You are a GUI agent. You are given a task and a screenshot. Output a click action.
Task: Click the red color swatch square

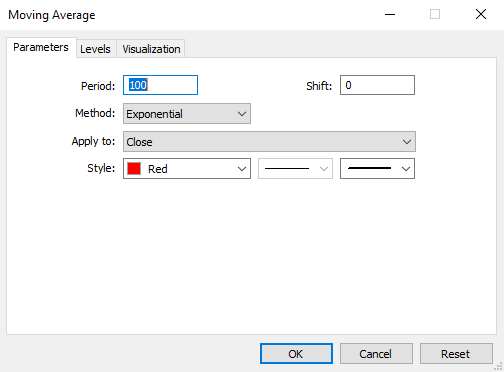pos(134,169)
